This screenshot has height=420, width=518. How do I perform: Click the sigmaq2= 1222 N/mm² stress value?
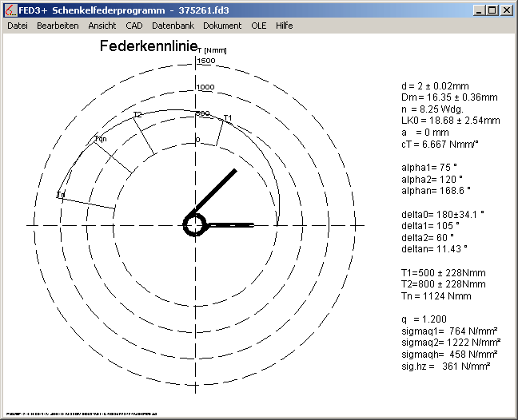click(x=448, y=343)
